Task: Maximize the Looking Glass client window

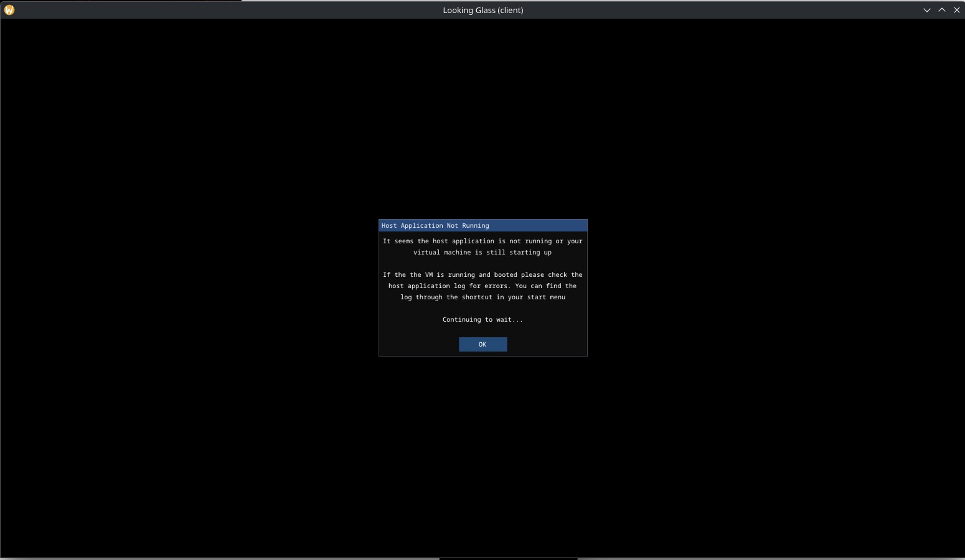Action: 941,10
